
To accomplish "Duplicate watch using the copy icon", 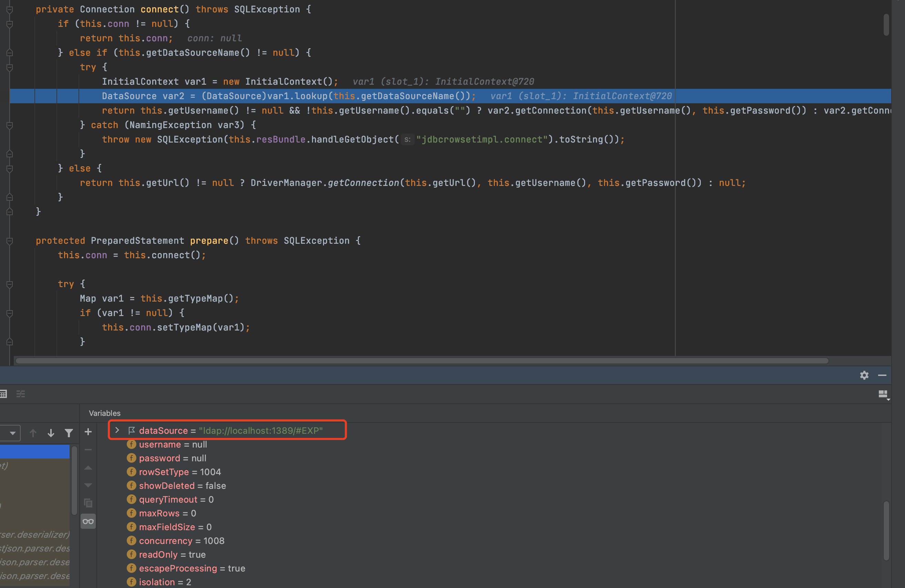I will tap(88, 503).
